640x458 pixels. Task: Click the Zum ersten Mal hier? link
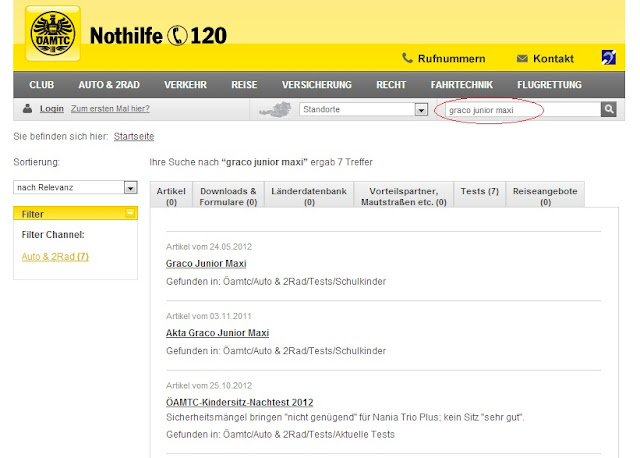pyautogui.click(x=110, y=109)
